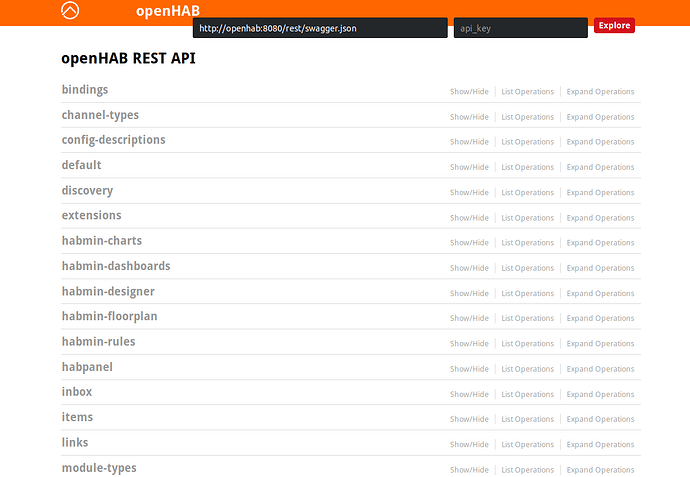Toggle Show/Hide for habmin-charts

click(469, 243)
